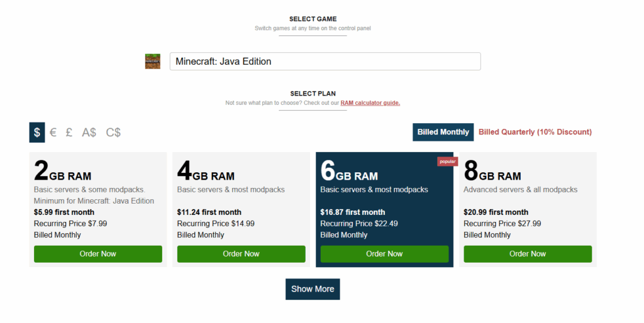Click "Recurring Price $7.99" text
The width and height of the screenshot is (644, 323).
pos(70,224)
